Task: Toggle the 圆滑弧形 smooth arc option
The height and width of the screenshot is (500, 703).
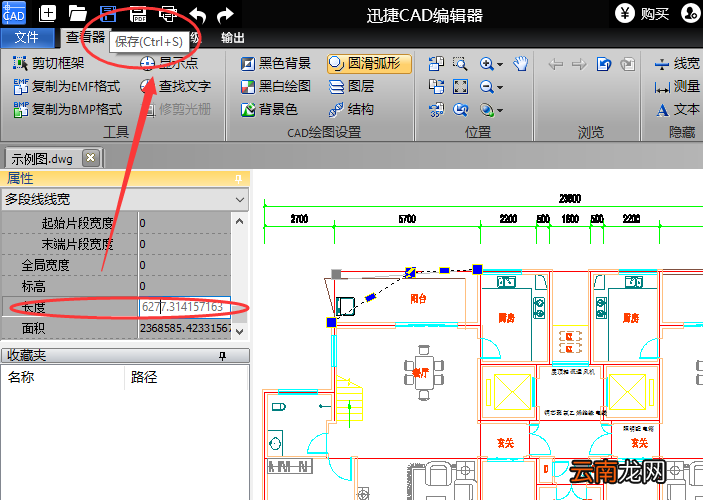Action: pos(369,64)
